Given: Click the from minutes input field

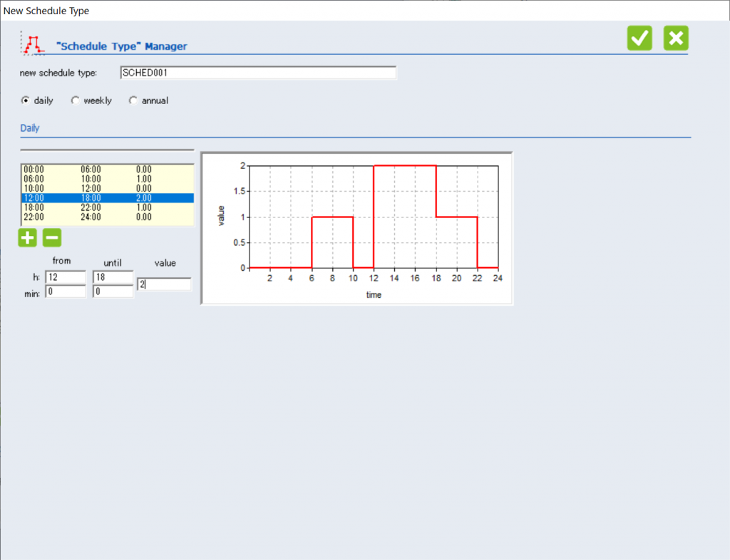Looking at the screenshot, I should click(x=66, y=291).
